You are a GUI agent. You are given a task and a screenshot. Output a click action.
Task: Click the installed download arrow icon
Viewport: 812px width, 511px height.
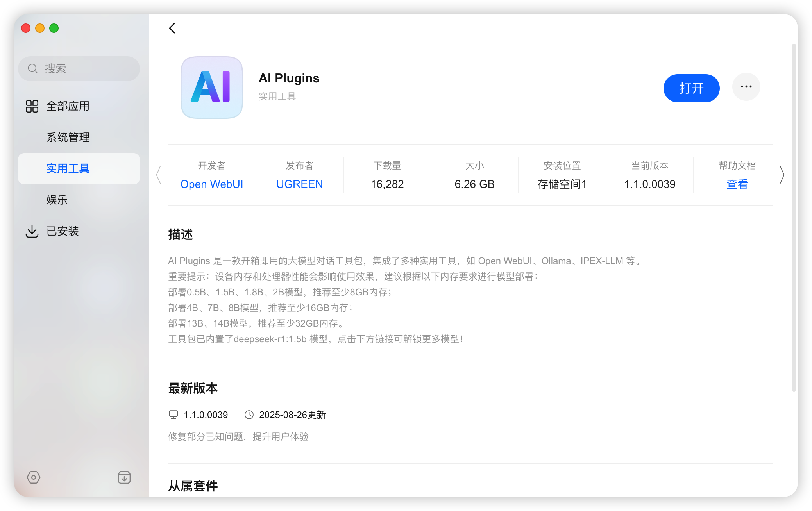coord(32,231)
